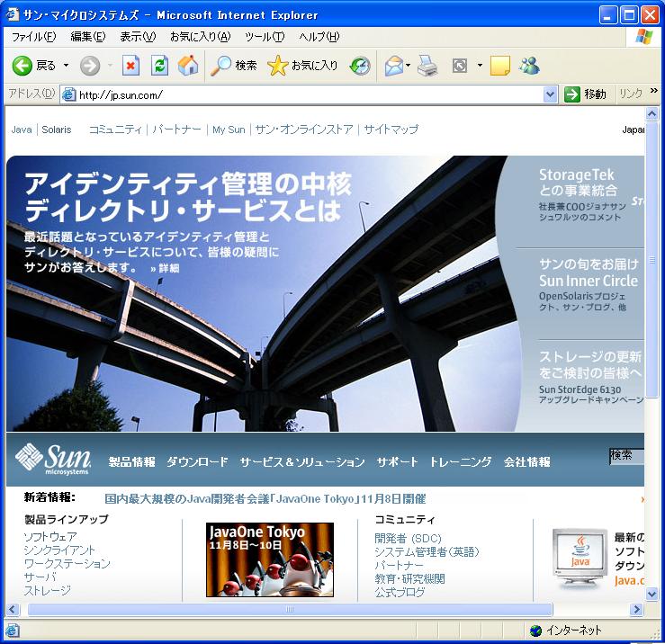
Task: Click the Internet zone globe in status bar
Action: [x=536, y=631]
